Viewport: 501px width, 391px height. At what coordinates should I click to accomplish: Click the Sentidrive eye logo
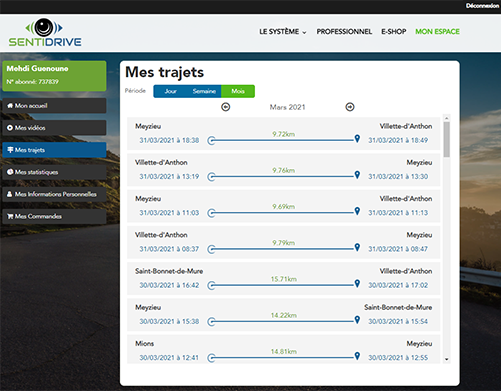pos(44,27)
